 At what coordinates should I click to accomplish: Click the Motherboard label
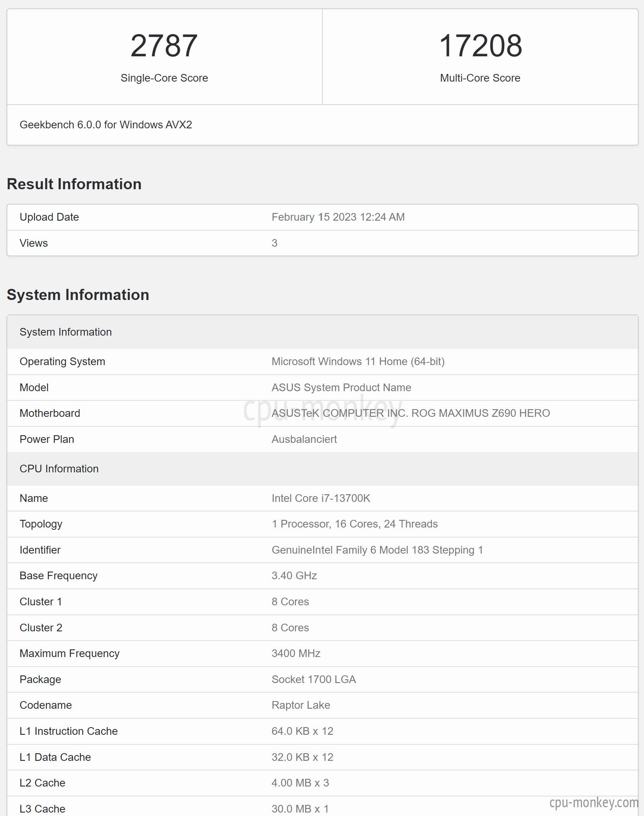pyautogui.click(x=50, y=413)
